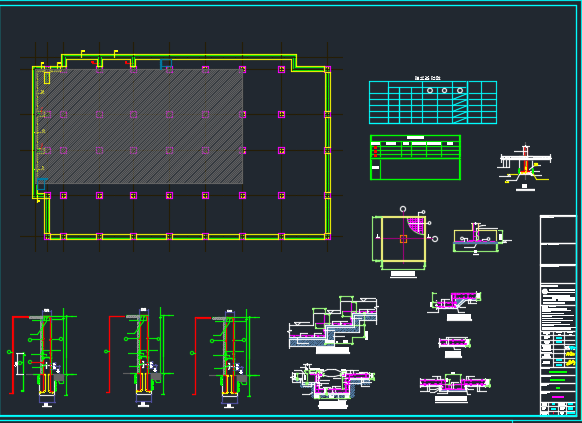Select the green-bordered table under the cyan table
Image resolution: width=582 pixels, height=423 pixels.
pyautogui.click(x=415, y=158)
